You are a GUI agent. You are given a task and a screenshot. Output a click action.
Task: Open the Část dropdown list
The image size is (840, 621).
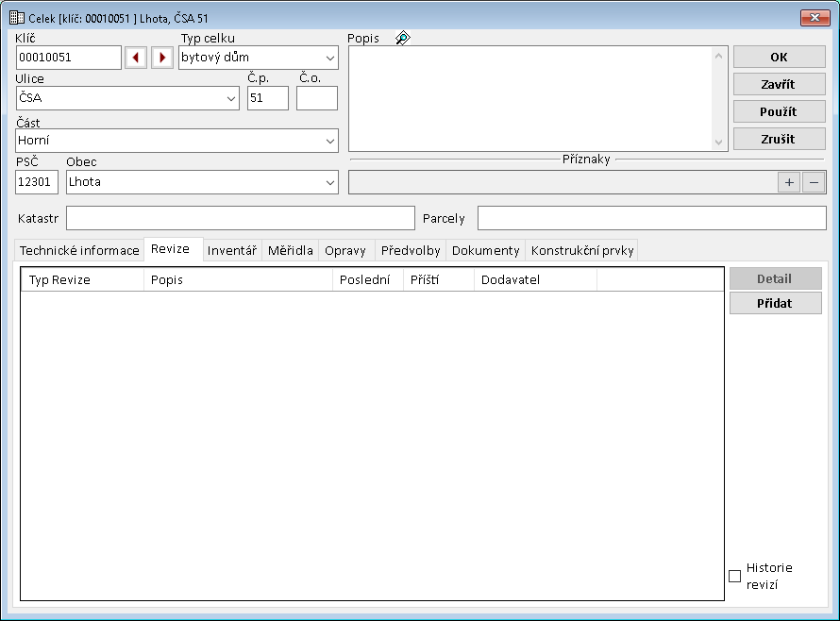(x=329, y=141)
